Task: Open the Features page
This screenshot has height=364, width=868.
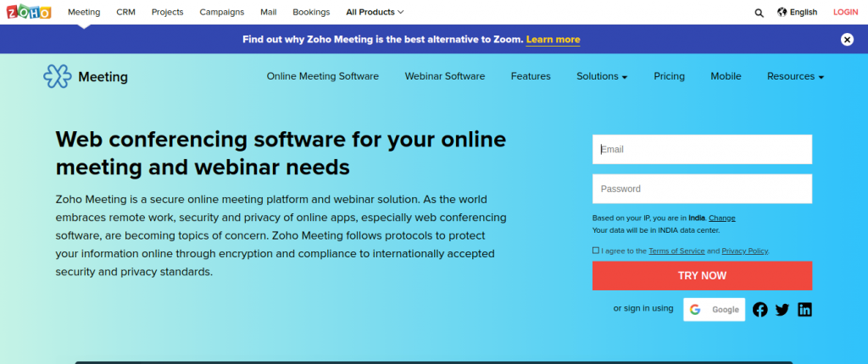Action: (x=531, y=76)
